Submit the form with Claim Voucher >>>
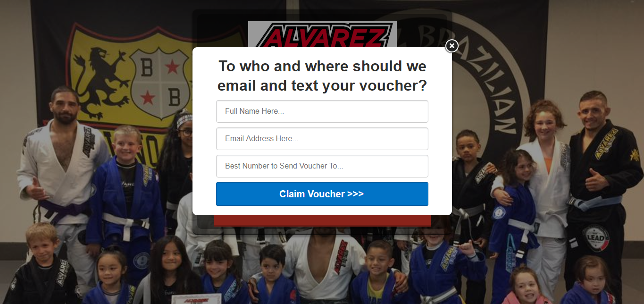This screenshot has width=644, height=304. tap(322, 194)
